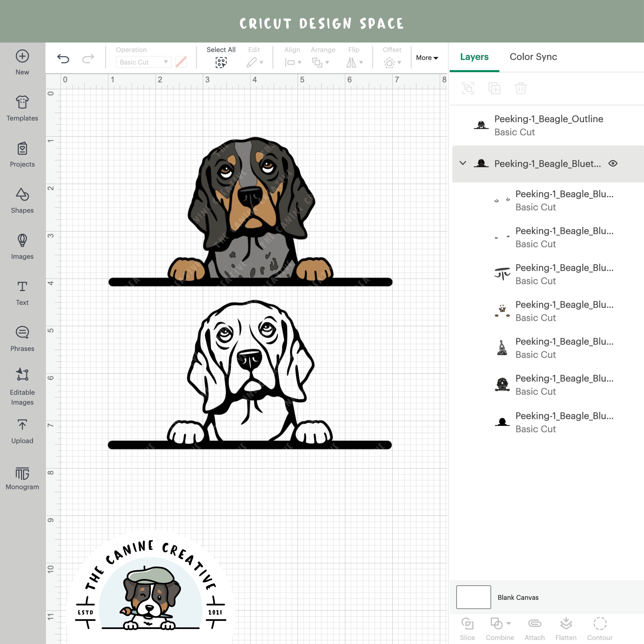
Task: Switch to the Color Sync tab
Action: click(x=533, y=57)
